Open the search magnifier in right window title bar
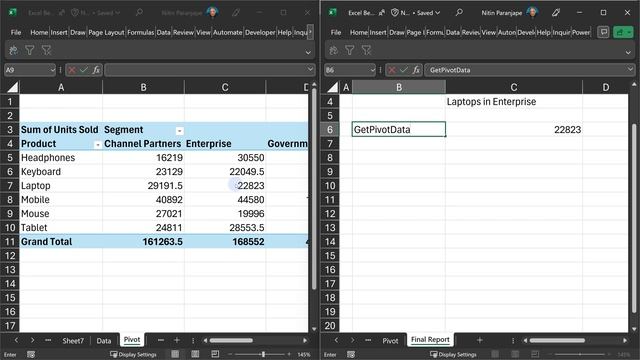Viewport: 640px width, 360px height. point(459,13)
